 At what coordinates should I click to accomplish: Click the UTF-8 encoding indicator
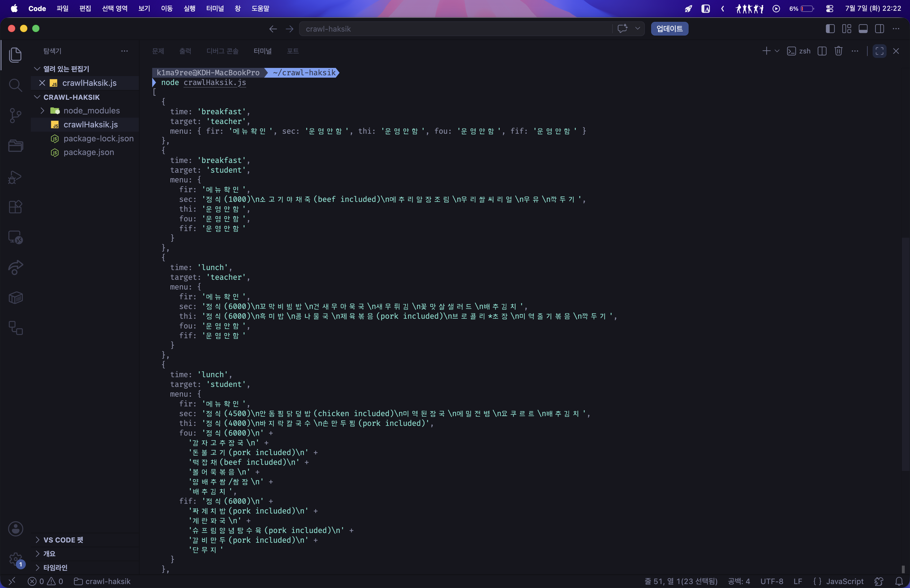pos(771,581)
